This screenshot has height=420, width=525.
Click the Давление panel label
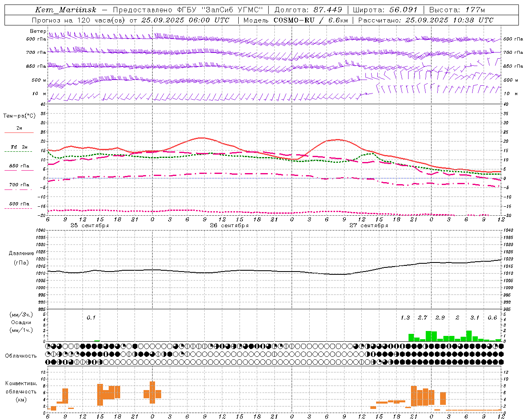coord(21,253)
